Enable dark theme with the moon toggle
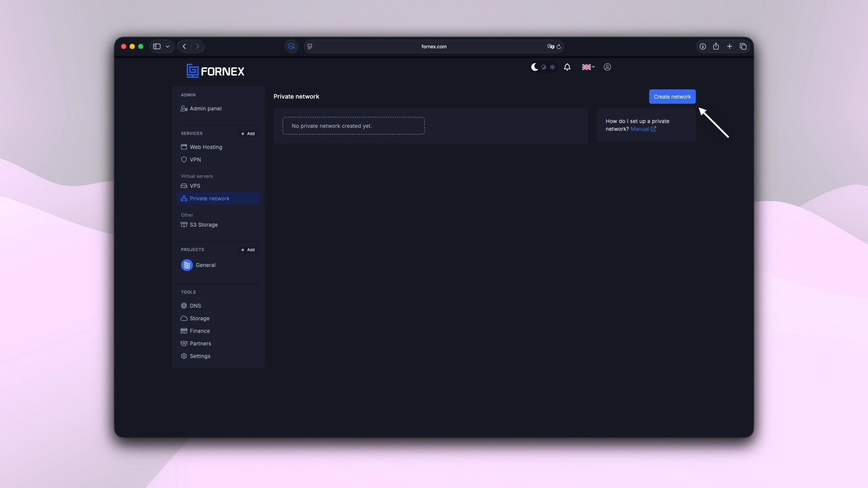 point(535,67)
